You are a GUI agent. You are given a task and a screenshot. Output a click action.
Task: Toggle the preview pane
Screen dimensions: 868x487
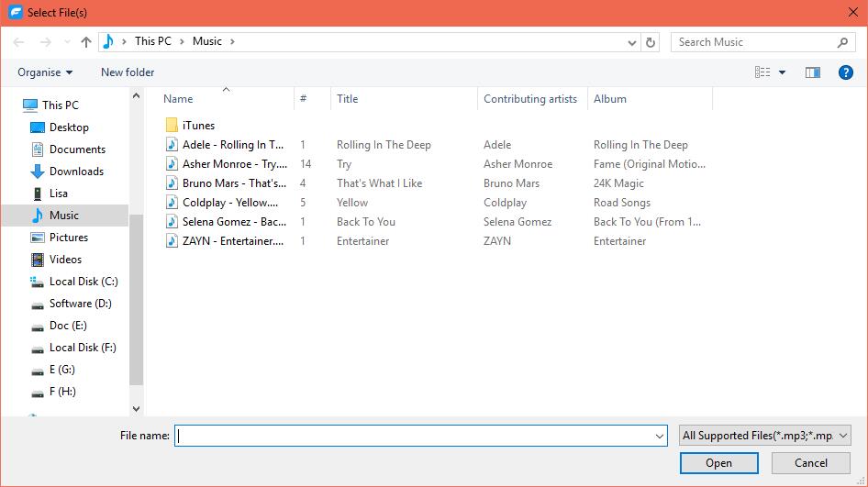click(813, 72)
